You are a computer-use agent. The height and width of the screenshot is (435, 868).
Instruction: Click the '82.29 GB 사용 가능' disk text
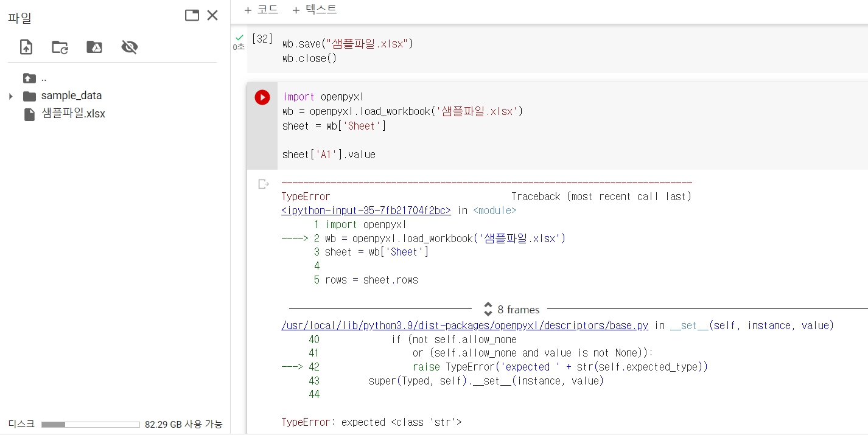coord(184,425)
